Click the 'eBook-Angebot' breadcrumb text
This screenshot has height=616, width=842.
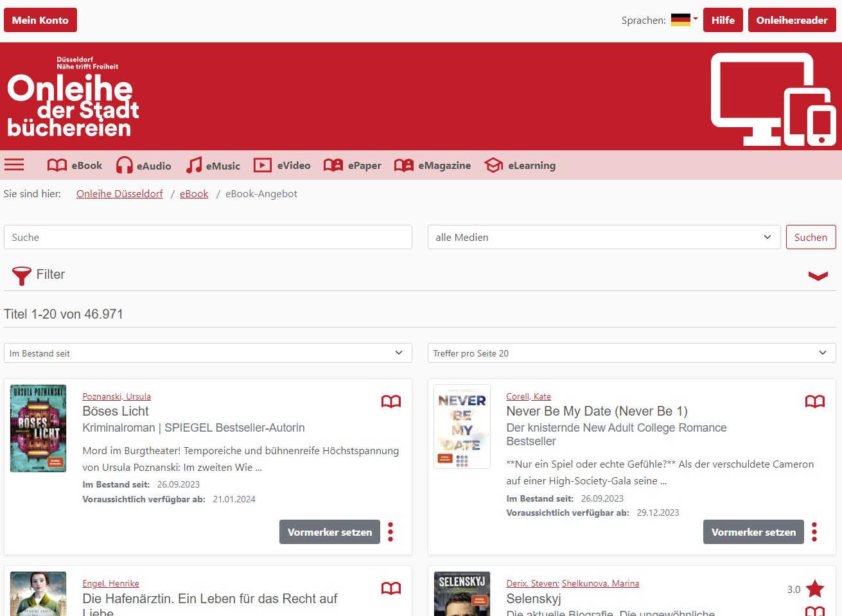pos(261,193)
